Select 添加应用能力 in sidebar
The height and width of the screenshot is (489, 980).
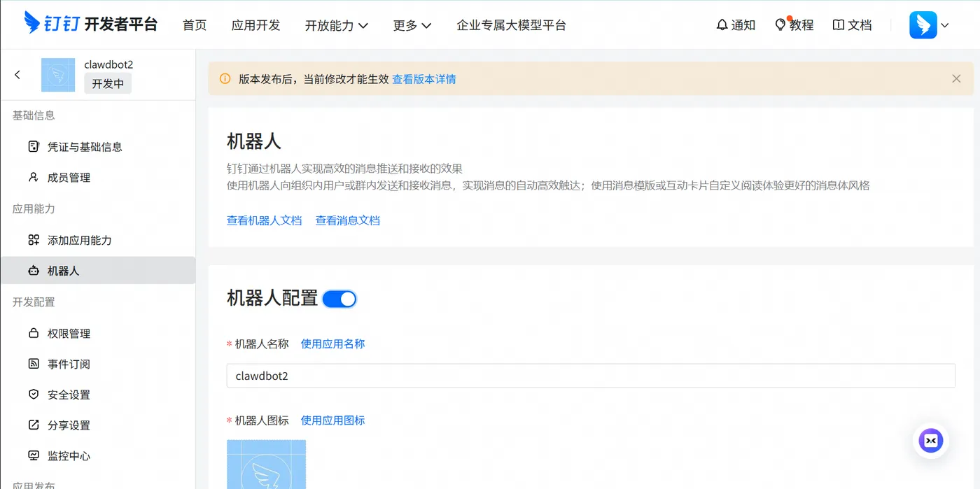coord(98,240)
